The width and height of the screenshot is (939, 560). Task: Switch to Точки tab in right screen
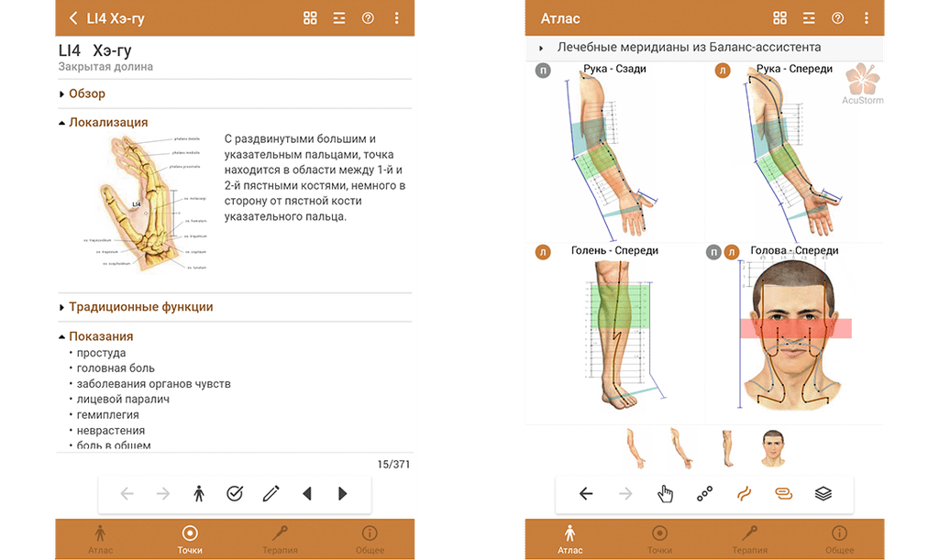pyautogui.click(x=659, y=539)
